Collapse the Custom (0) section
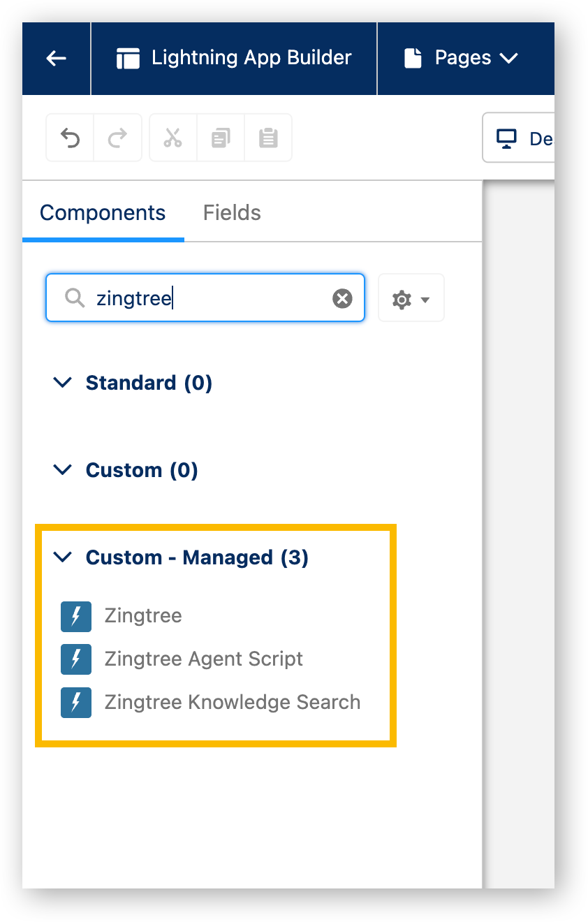 click(x=62, y=469)
